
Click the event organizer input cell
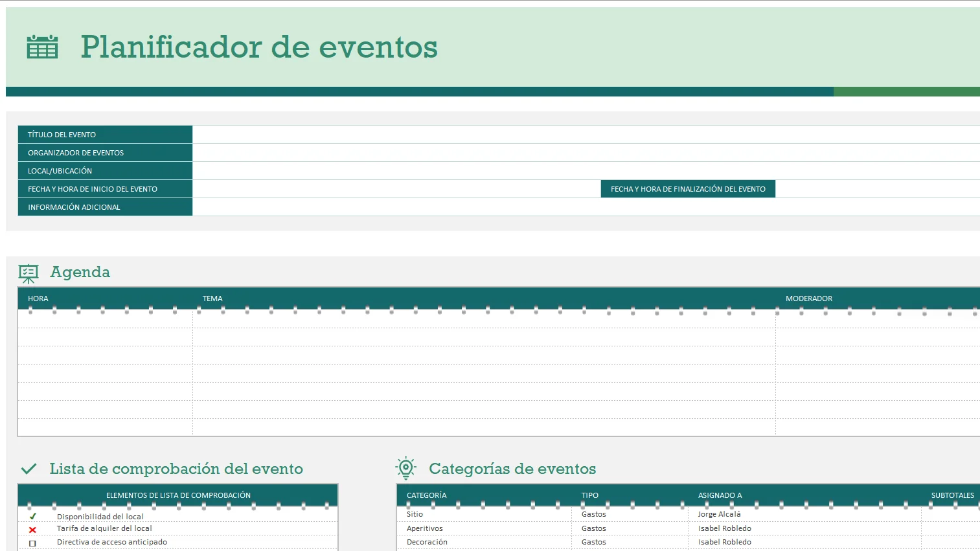[586, 153]
